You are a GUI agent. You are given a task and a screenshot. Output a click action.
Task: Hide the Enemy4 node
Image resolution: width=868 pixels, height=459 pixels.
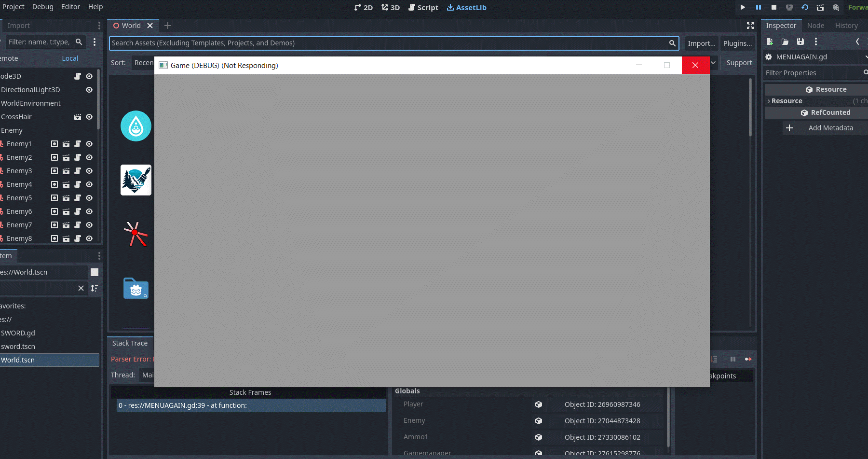pyautogui.click(x=89, y=184)
